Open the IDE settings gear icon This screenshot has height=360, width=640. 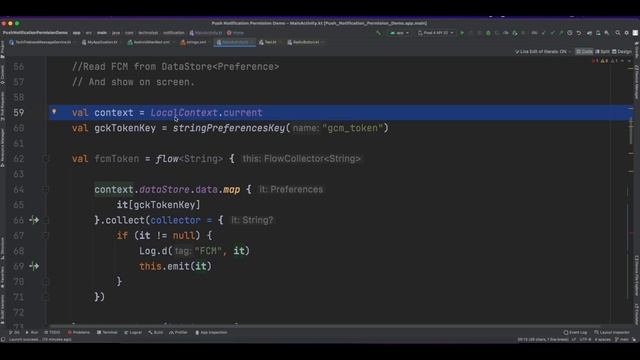[x=627, y=33]
